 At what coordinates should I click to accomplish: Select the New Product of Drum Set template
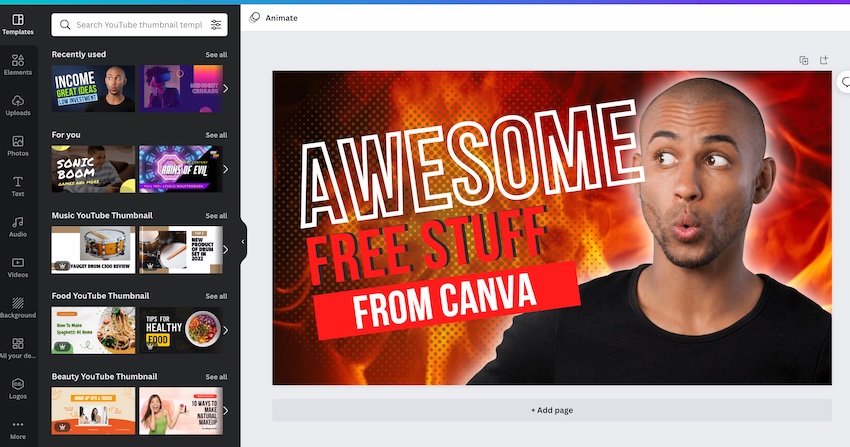(181, 250)
